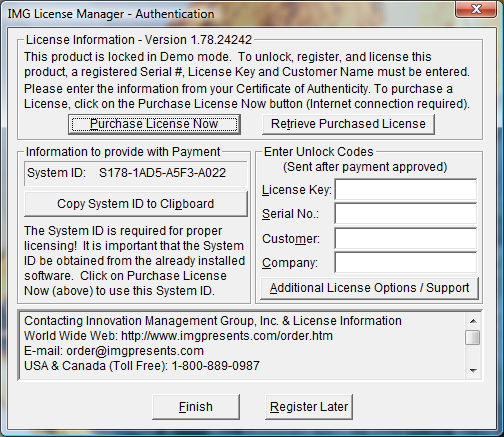Choose Register Later
504x437 pixels.
point(309,407)
